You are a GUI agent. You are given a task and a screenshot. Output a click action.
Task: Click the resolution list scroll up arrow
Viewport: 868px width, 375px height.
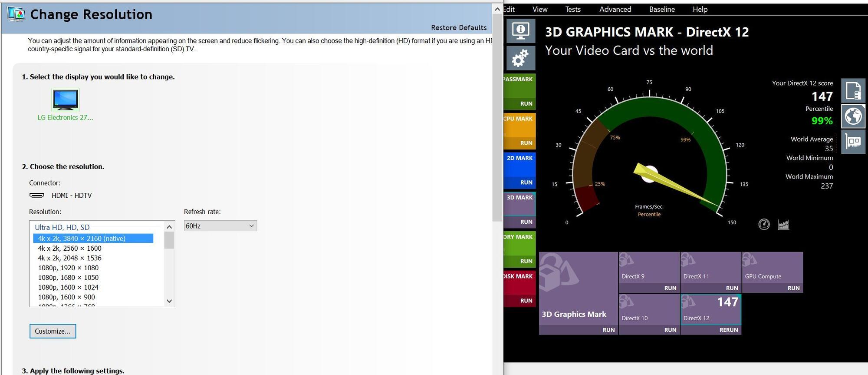pos(169,227)
